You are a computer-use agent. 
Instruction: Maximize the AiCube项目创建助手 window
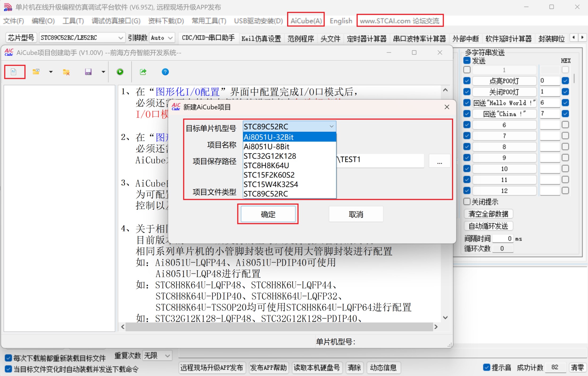[x=414, y=53]
